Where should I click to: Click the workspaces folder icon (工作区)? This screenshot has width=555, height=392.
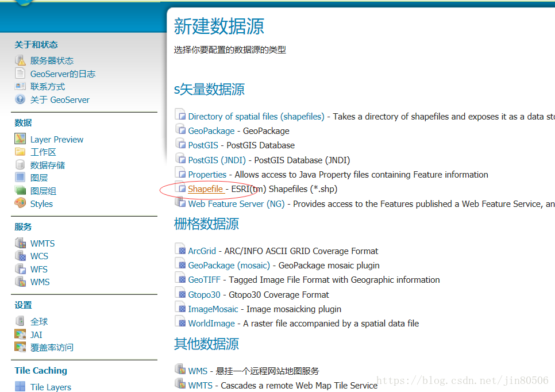point(20,152)
